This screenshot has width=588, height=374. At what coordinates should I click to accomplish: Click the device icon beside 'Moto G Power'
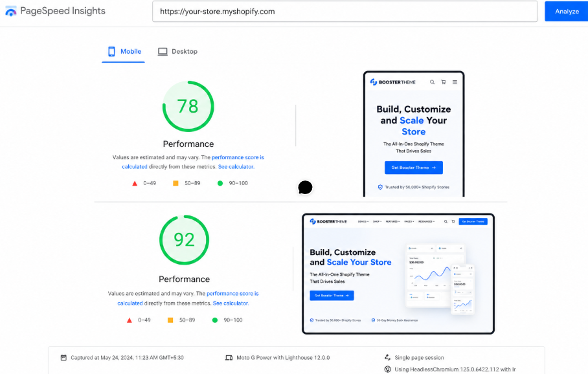pyautogui.click(x=229, y=358)
